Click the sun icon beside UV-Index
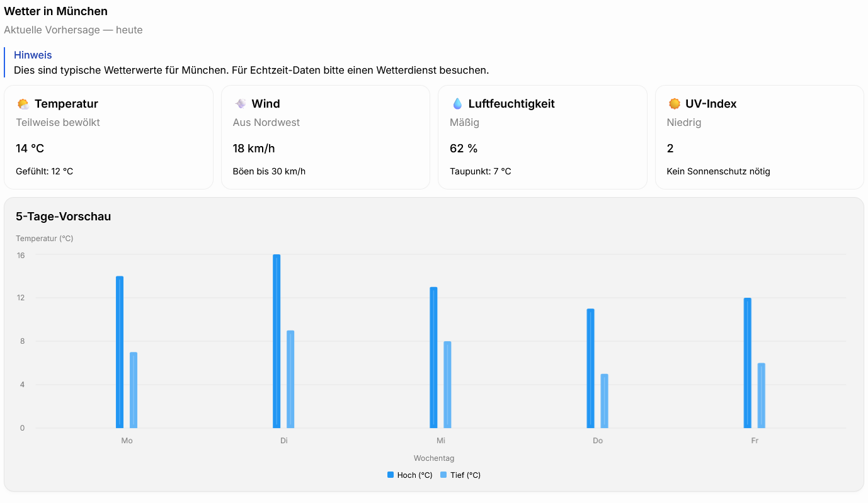Viewport: 868px width, 503px height. point(674,104)
